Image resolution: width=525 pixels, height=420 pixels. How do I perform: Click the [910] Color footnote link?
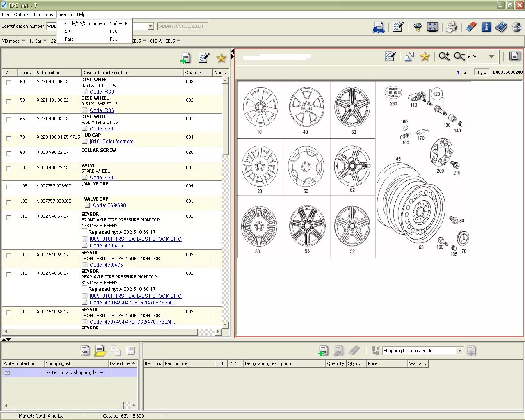[112, 142]
